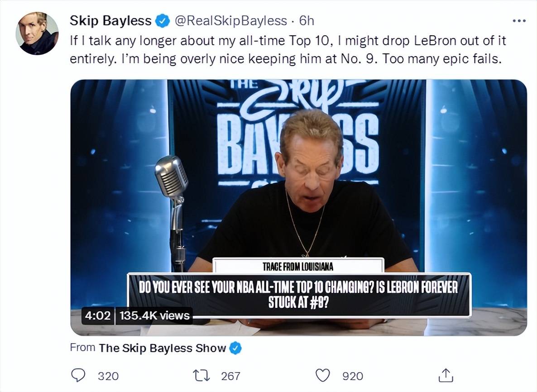The height and width of the screenshot is (392, 537).
Task: Like the tweet with the heart icon
Action: 322,375
